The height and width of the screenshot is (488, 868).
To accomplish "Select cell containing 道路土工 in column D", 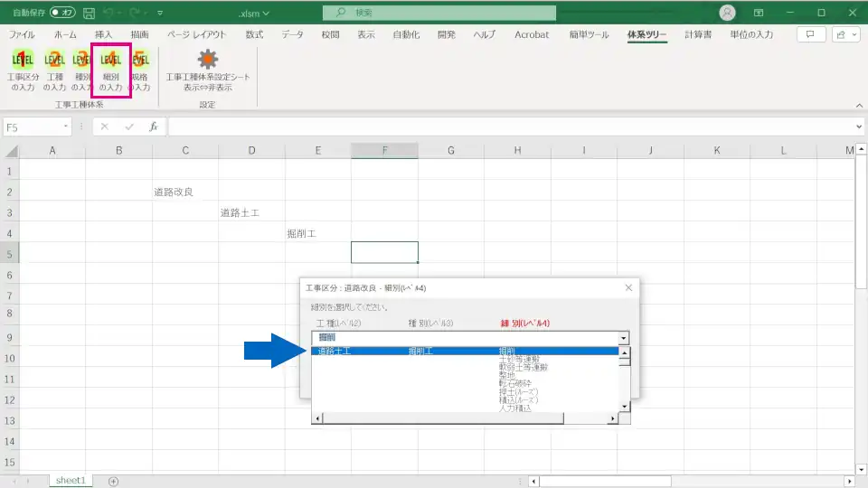I will pyautogui.click(x=252, y=212).
